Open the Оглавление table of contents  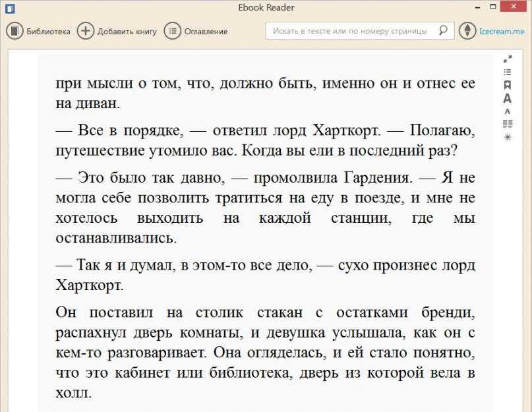[x=196, y=31]
